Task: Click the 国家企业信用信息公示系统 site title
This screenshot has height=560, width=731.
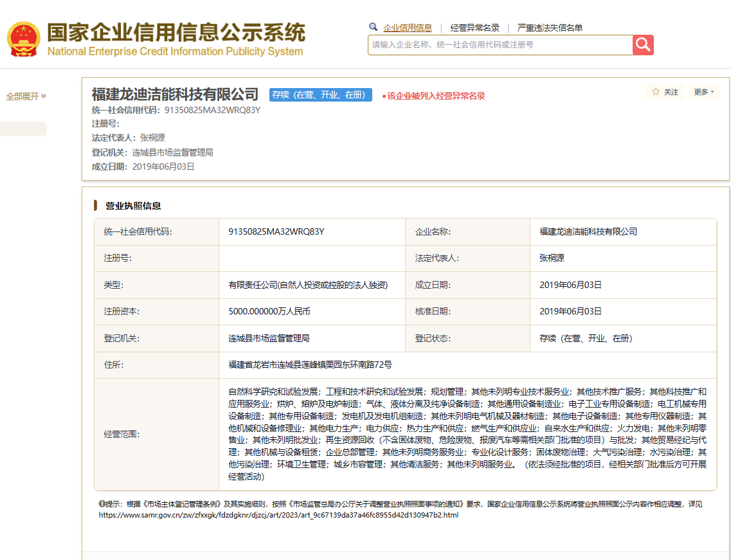Action: point(176,33)
